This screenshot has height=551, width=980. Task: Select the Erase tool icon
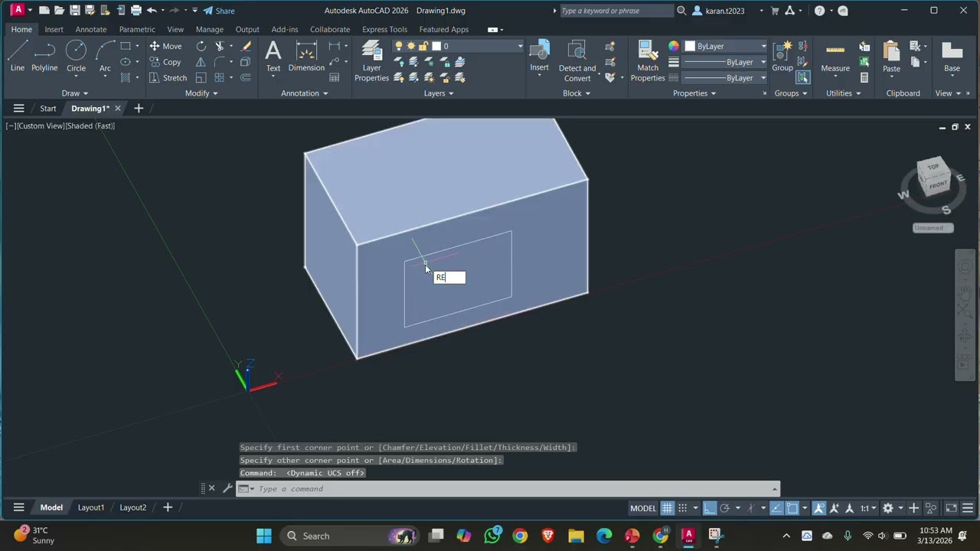[x=246, y=46]
